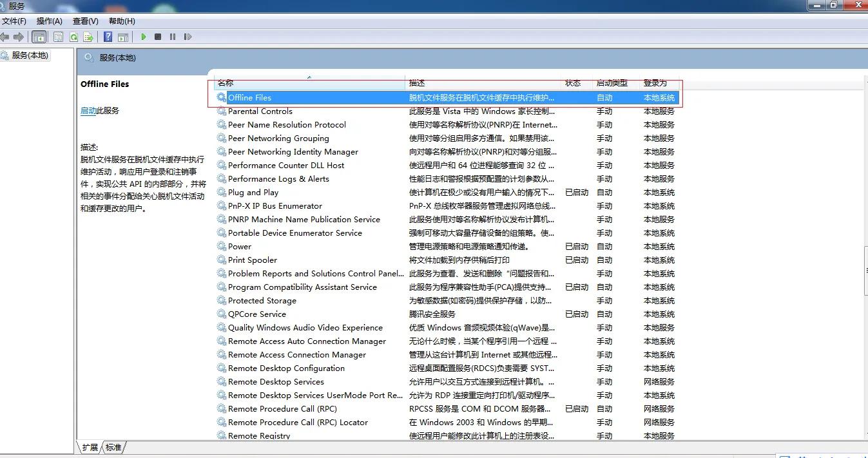The image size is (868, 458).
Task: Open the 操作(A) menu
Action: coord(50,21)
